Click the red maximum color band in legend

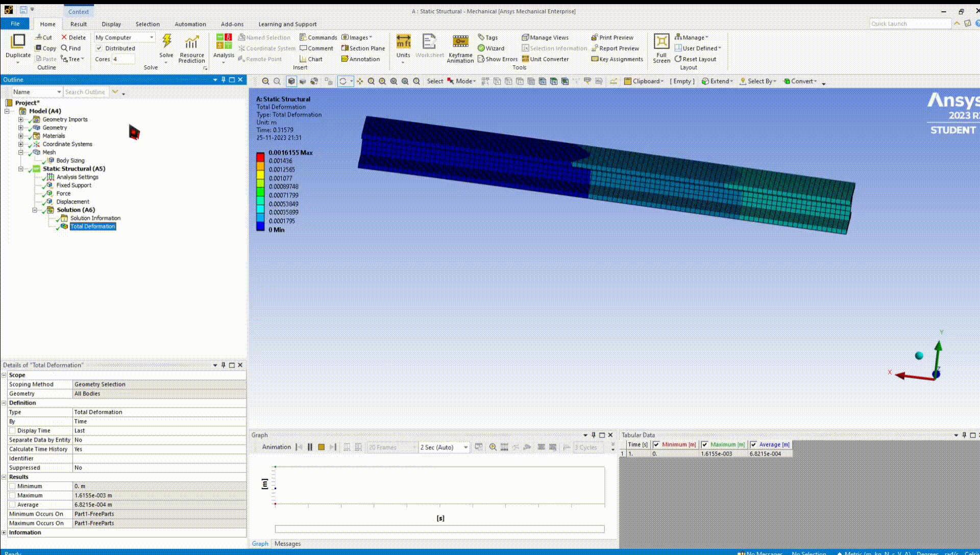(x=260, y=157)
